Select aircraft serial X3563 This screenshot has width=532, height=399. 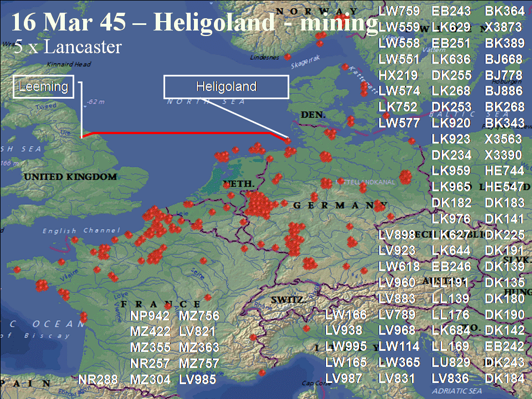coord(503,139)
